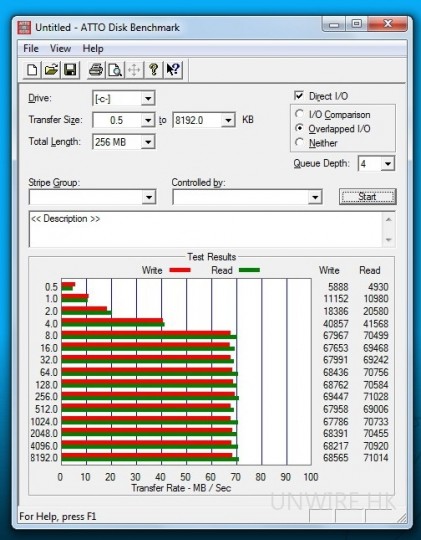Open Print Preview toolbar icon
The image size is (421, 540).
click(x=115, y=70)
